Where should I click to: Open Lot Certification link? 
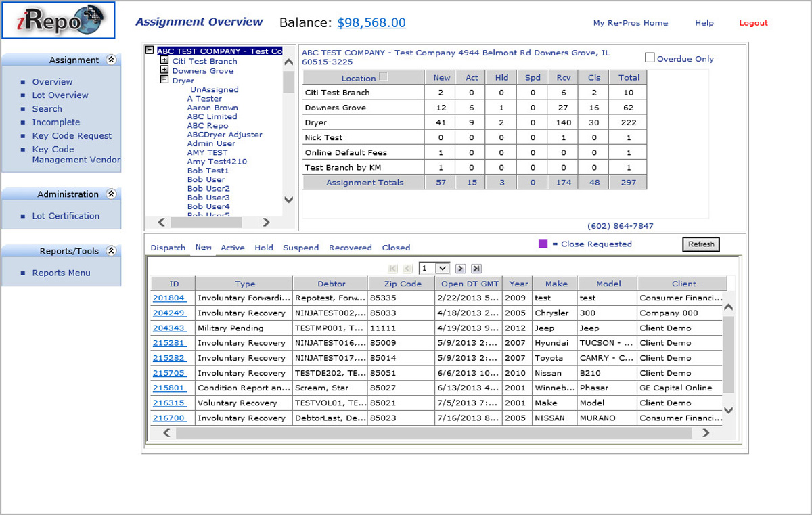pyautogui.click(x=66, y=216)
